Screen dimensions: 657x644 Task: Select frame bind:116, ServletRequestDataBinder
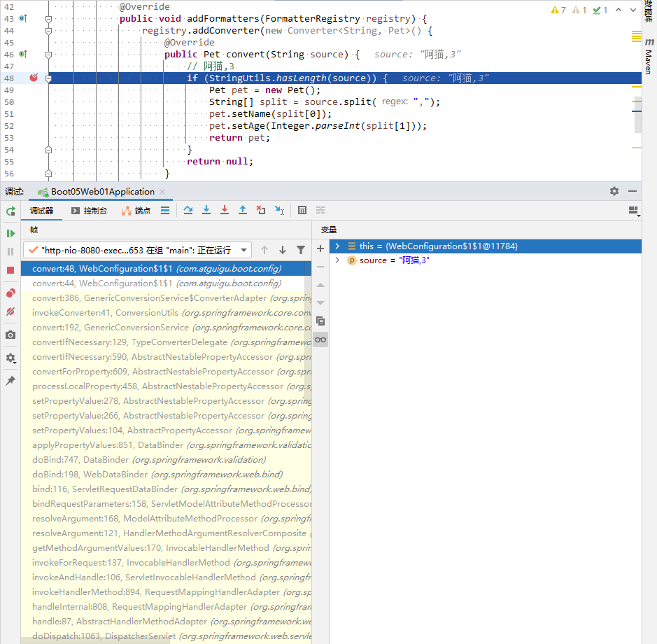pyautogui.click(x=167, y=489)
